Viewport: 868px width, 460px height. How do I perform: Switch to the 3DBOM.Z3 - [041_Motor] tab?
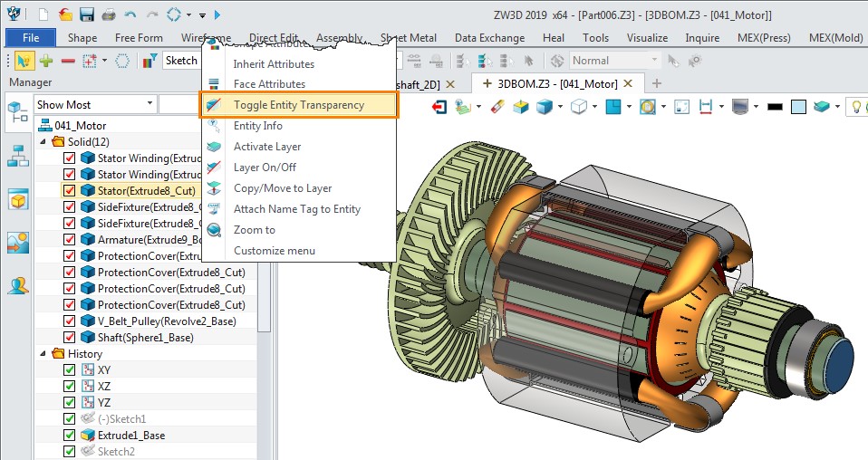(557, 83)
